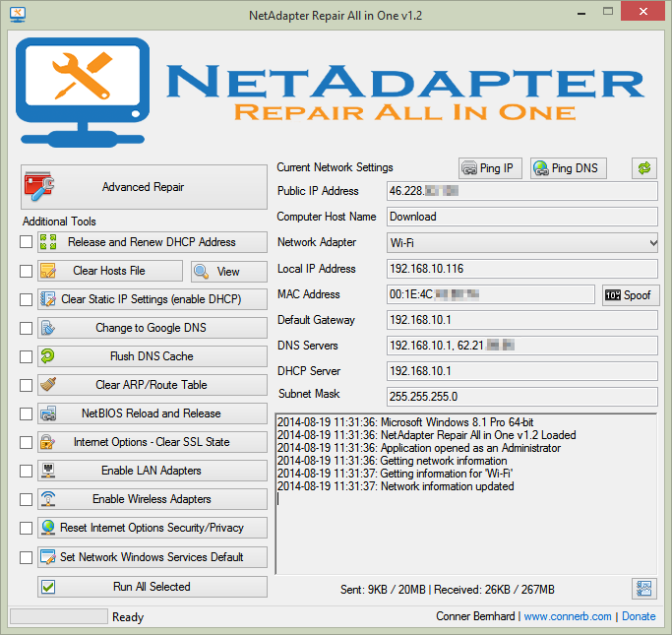The width and height of the screenshot is (672, 635).
Task: Click the Computer Host Name field
Action: [x=522, y=217]
